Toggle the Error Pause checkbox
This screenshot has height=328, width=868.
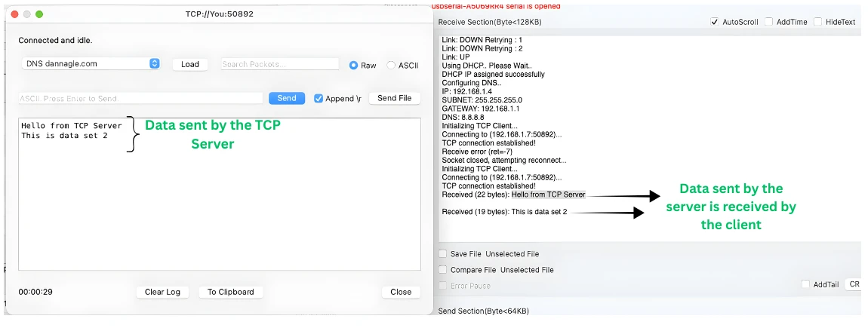coord(443,286)
